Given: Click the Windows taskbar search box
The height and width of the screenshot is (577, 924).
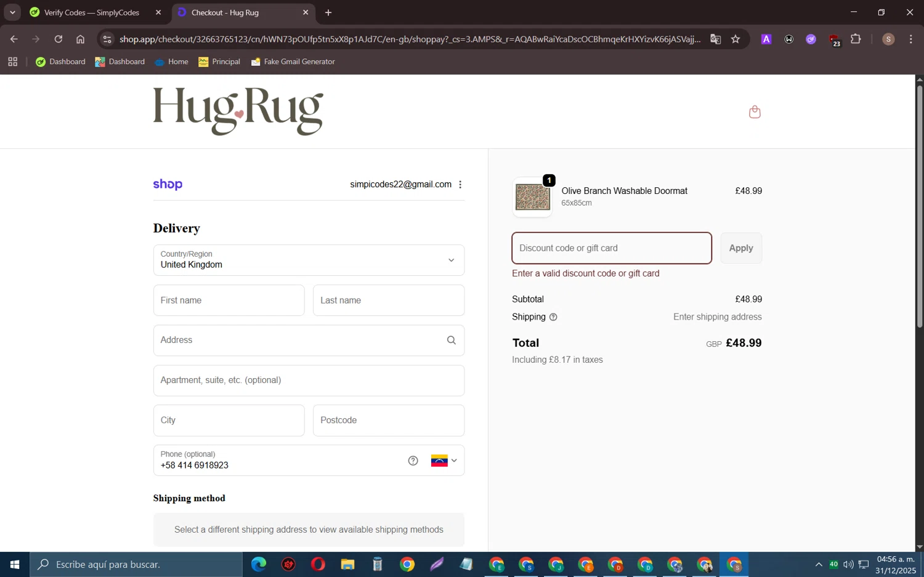Looking at the screenshot, I should [136, 564].
